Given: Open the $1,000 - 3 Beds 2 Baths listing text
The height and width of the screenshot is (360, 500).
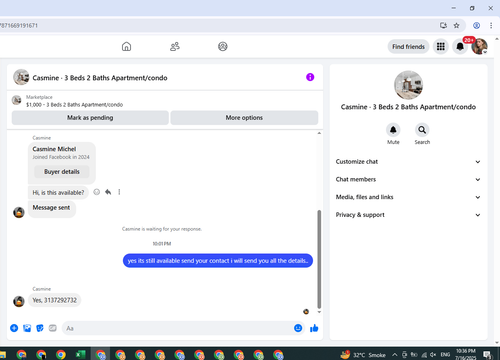Looking at the screenshot, I should coord(74,105).
